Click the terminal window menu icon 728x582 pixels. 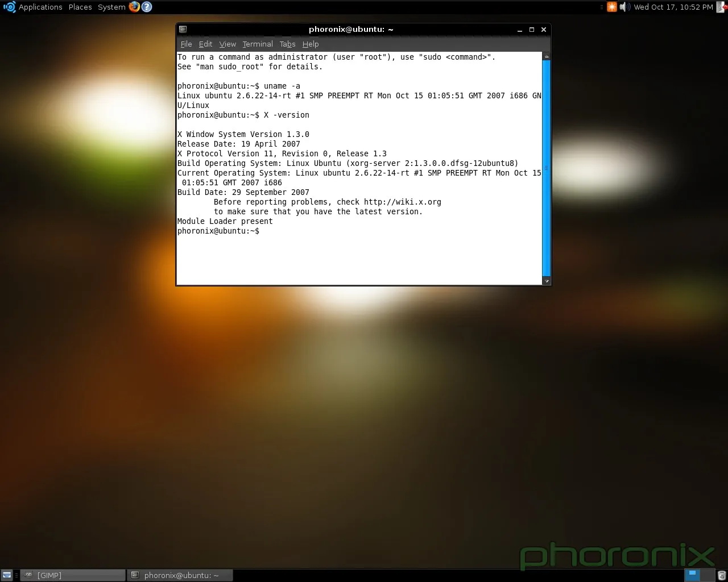click(183, 30)
